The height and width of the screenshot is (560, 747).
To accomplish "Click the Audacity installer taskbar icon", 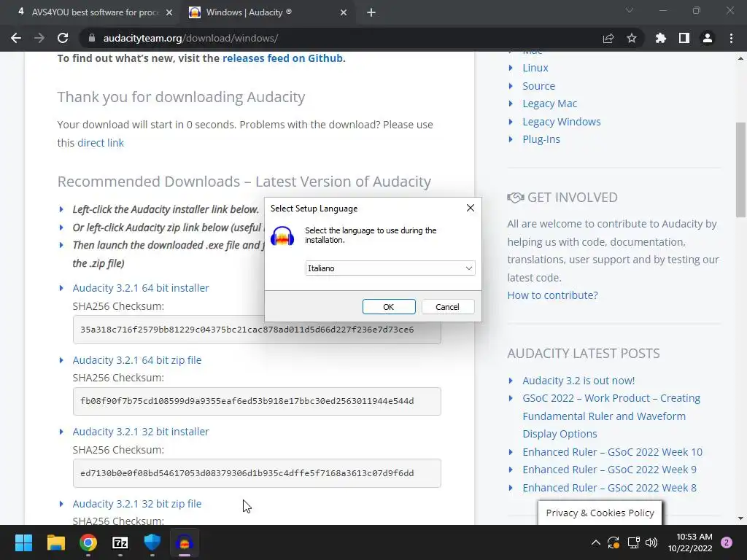I will [x=185, y=542].
